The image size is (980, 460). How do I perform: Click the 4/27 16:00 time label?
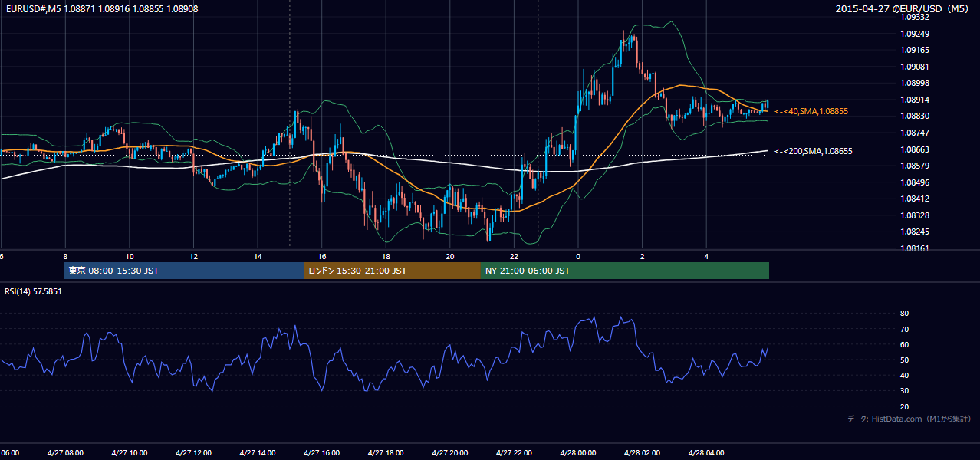click(322, 453)
